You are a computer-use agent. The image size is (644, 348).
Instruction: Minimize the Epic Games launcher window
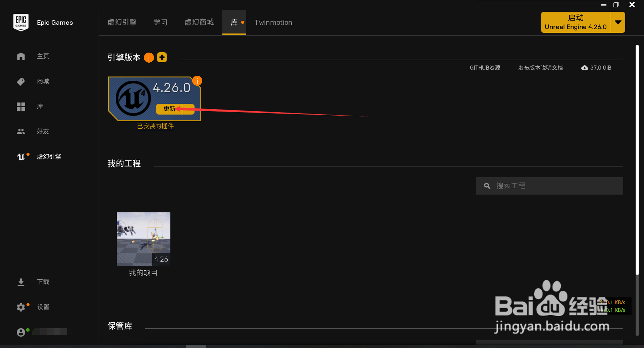[x=604, y=5]
